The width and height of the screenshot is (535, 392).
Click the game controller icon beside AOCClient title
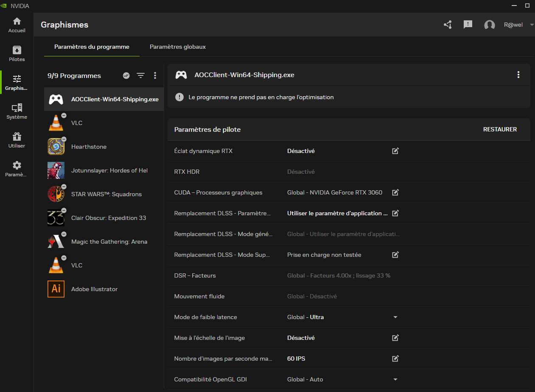tap(181, 75)
